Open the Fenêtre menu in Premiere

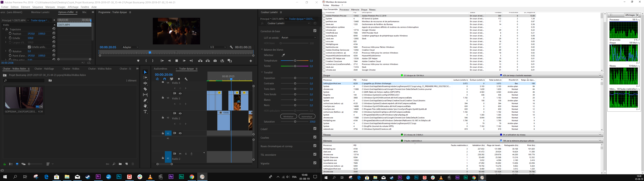(85, 7)
